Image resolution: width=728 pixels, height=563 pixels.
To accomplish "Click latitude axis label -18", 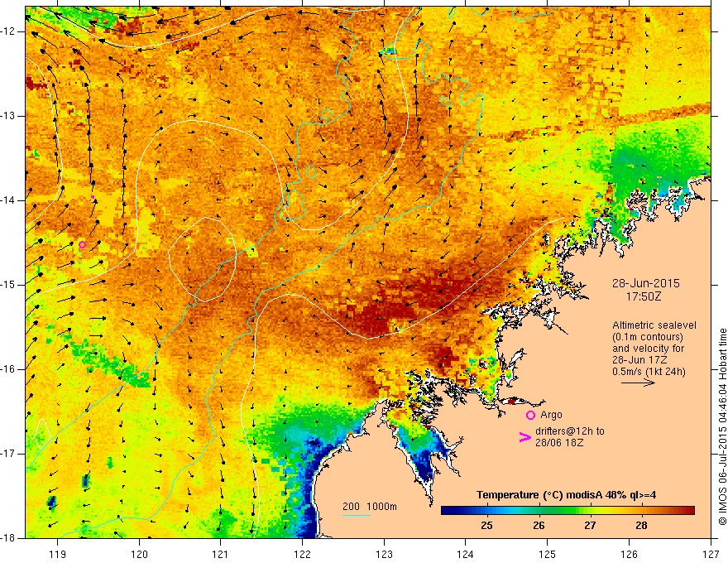I will [x=9, y=538].
